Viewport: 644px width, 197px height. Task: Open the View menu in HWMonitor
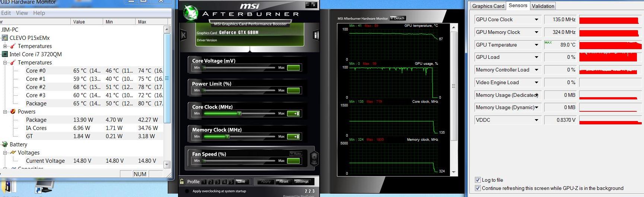(22, 13)
